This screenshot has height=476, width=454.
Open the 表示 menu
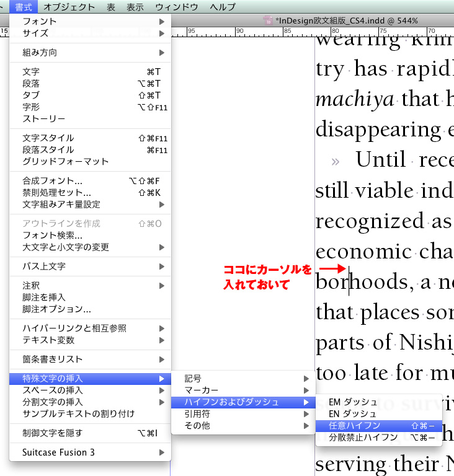tap(135, 7)
